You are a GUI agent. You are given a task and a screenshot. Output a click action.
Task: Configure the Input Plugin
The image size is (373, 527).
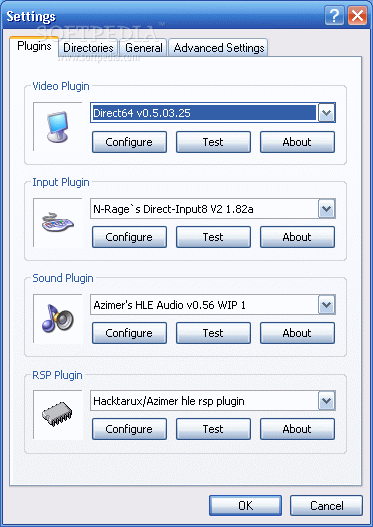[x=129, y=237]
